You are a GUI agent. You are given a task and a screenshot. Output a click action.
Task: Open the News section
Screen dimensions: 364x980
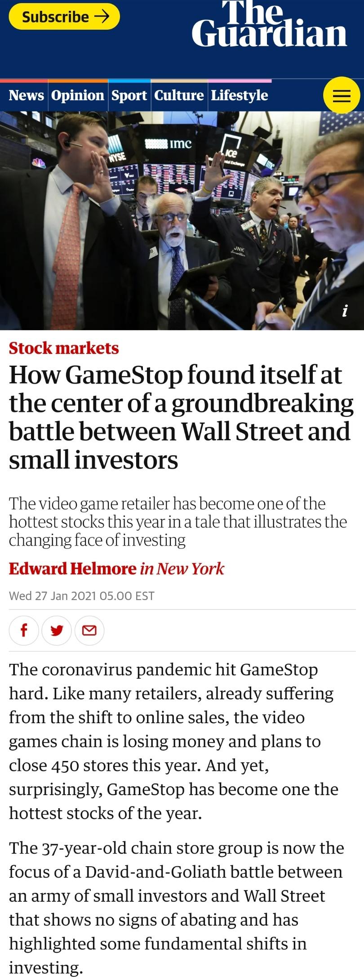[27, 95]
